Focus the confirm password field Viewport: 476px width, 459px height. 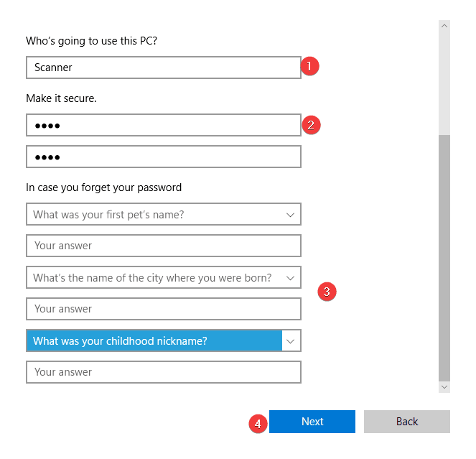pos(163,157)
